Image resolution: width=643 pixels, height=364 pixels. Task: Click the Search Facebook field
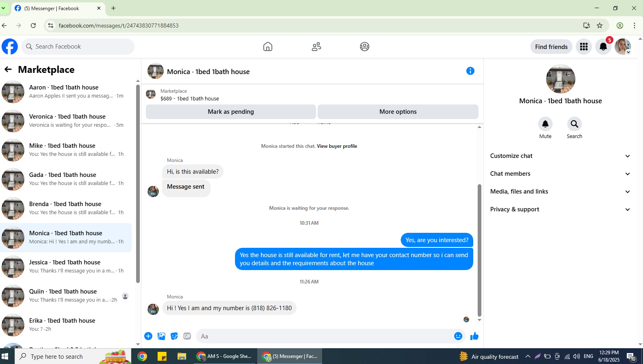point(78,47)
